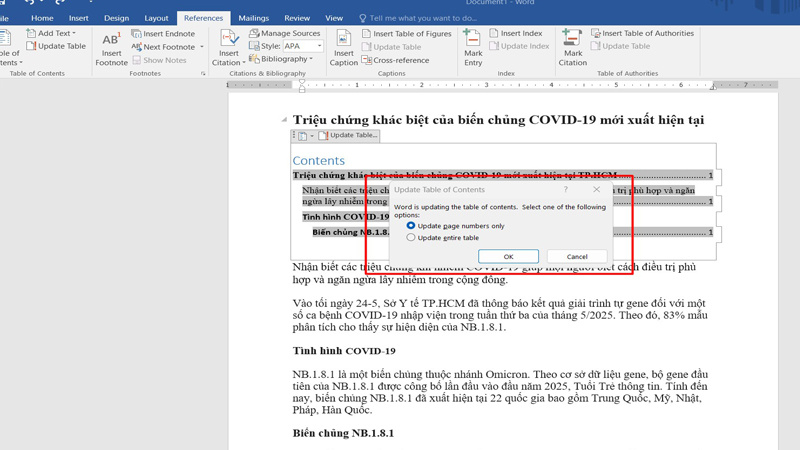Click Cancel in the update dialog

577,256
